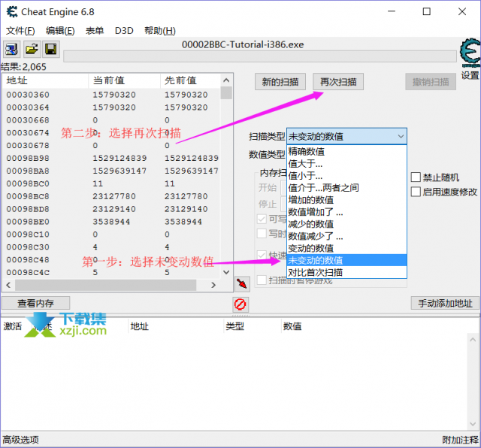Click 高级选项 in status bar

20,440
